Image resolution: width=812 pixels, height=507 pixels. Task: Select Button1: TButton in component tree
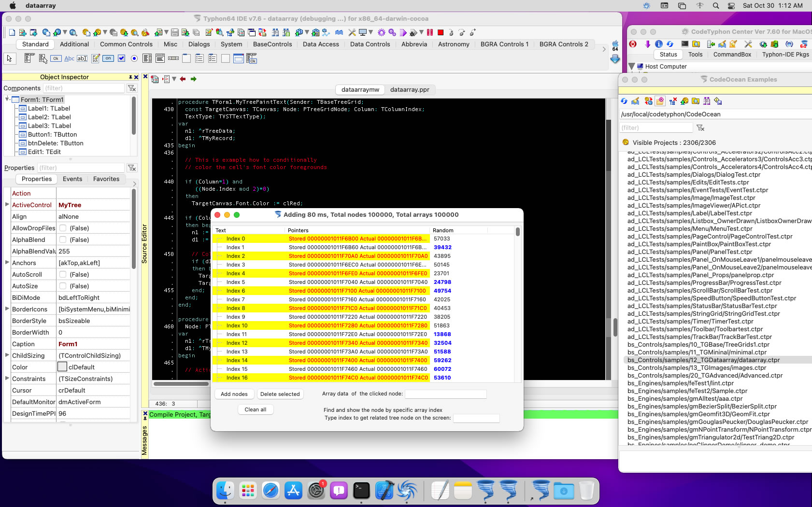(52, 134)
